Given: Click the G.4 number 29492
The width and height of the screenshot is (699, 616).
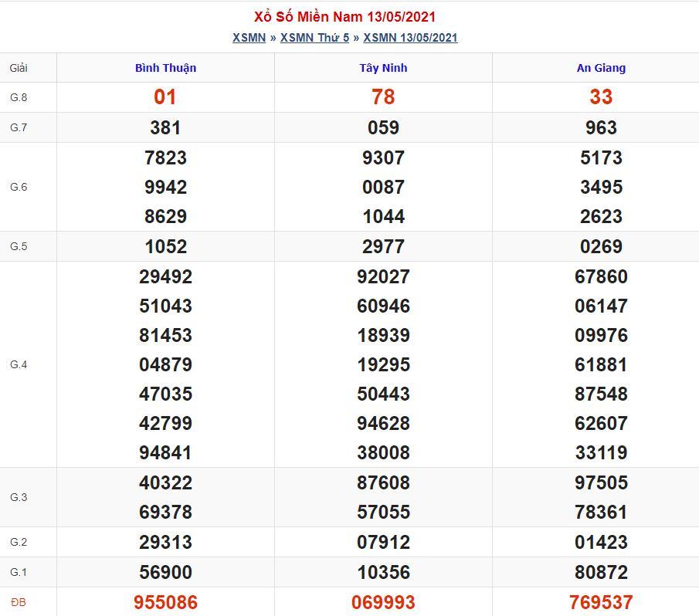Looking at the screenshot, I should click(165, 276).
